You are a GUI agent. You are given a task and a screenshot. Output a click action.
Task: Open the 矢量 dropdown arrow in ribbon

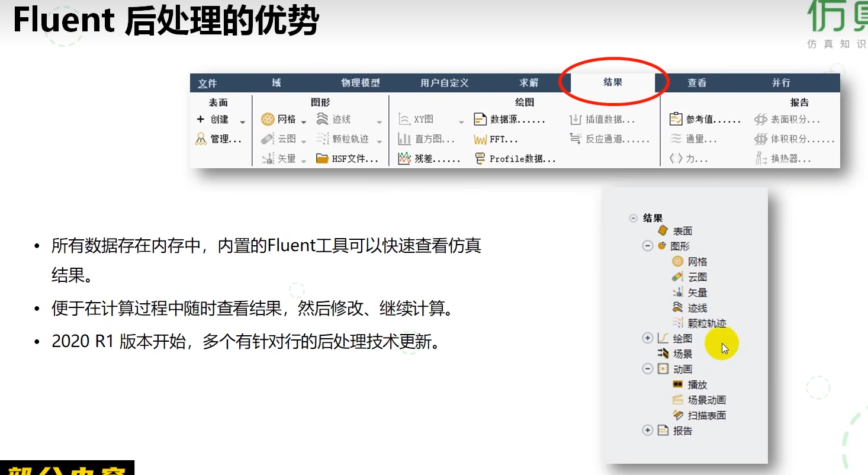[x=304, y=161]
